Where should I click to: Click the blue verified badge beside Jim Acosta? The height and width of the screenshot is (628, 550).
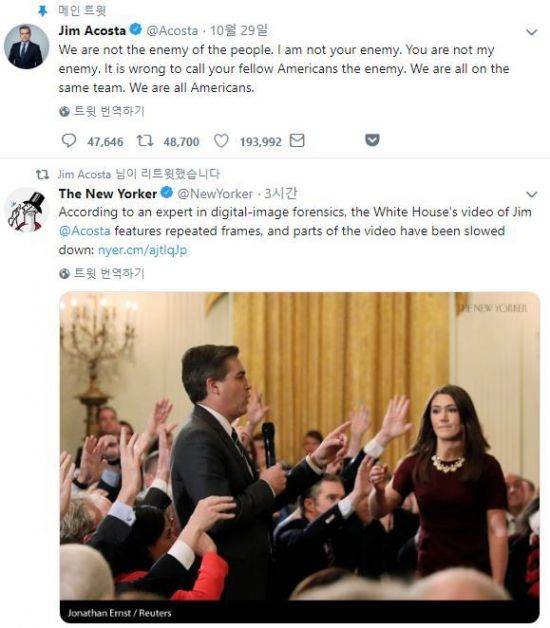tap(136, 29)
